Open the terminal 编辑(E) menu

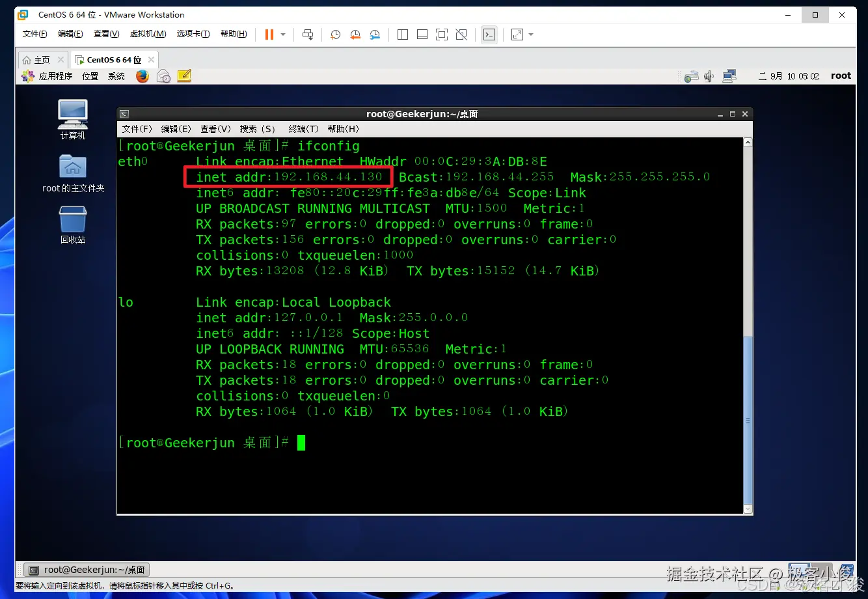click(176, 129)
